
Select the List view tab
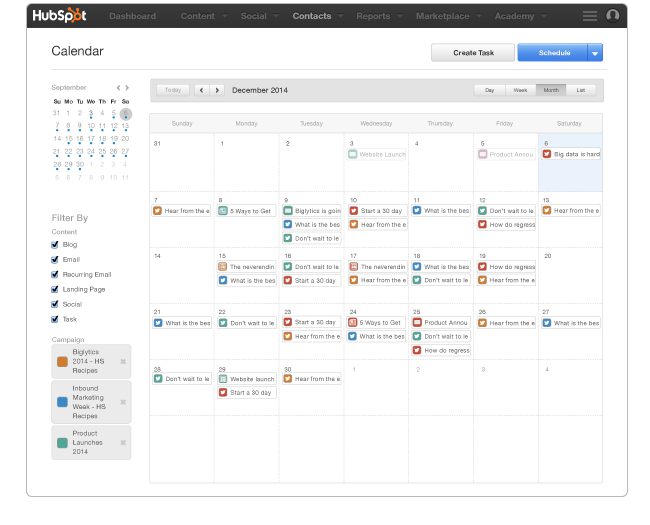pos(581,90)
